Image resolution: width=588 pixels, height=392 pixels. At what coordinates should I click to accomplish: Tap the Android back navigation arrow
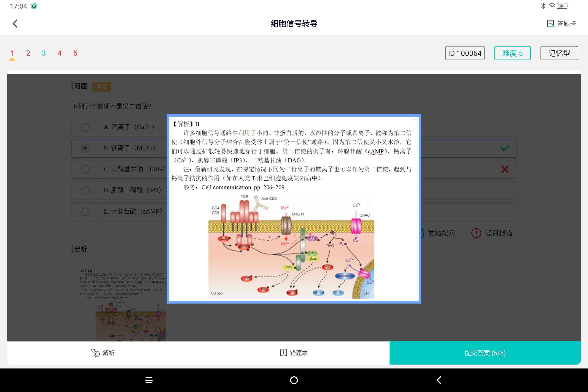[x=439, y=380]
